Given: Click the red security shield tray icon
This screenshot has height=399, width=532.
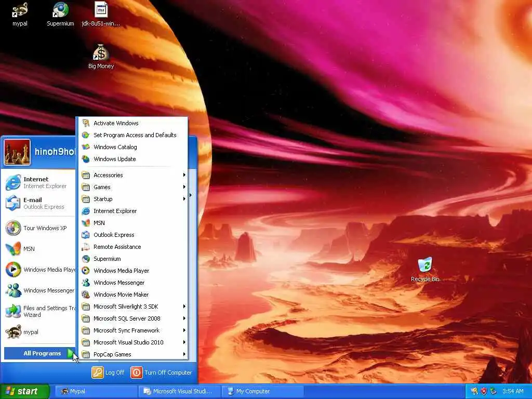Looking at the screenshot, I should pyautogui.click(x=484, y=391).
